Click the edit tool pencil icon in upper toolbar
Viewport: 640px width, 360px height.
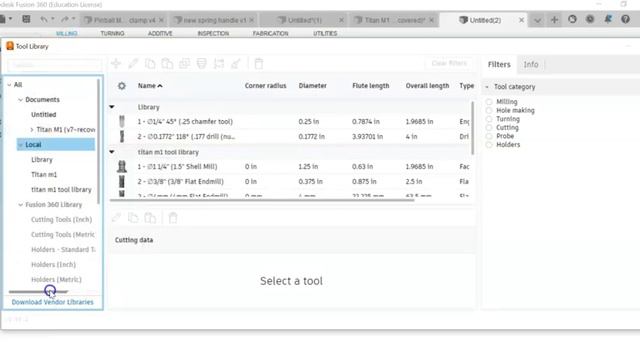click(x=133, y=63)
